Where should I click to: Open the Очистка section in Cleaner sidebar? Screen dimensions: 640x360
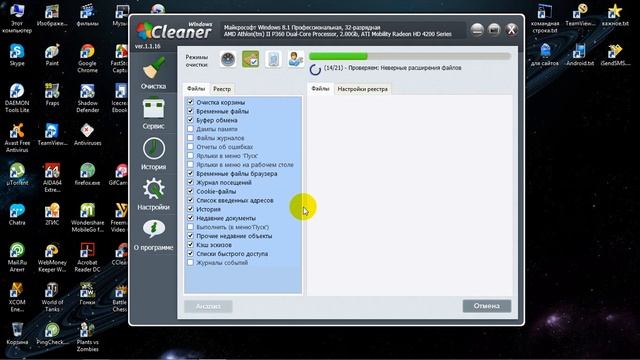pos(153,73)
